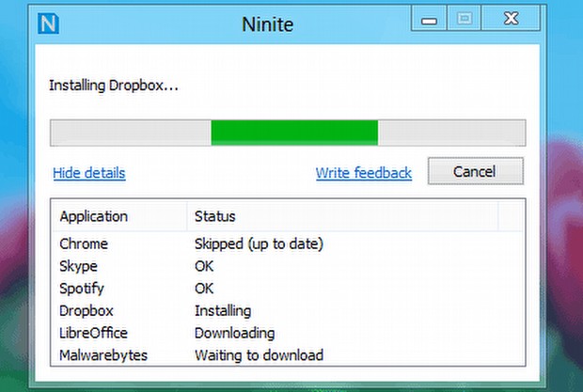Select the Skype application entry
Image resolution: width=583 pixels, height=392 pixels.
click(x=78, y=266)
